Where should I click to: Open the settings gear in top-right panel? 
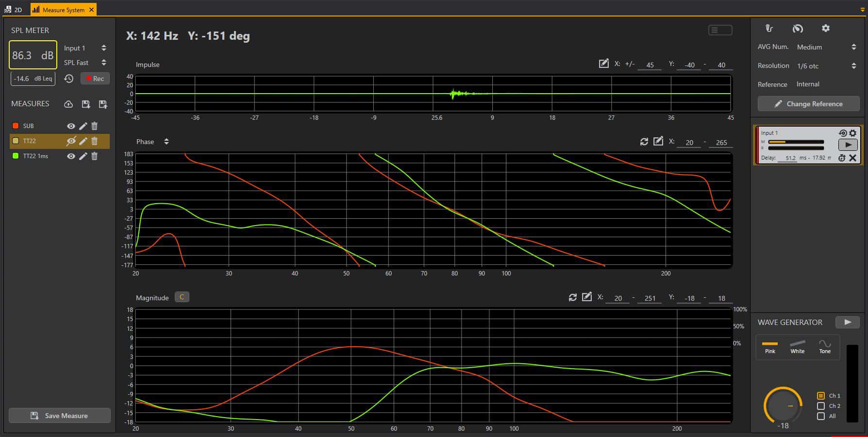(825, 29)
